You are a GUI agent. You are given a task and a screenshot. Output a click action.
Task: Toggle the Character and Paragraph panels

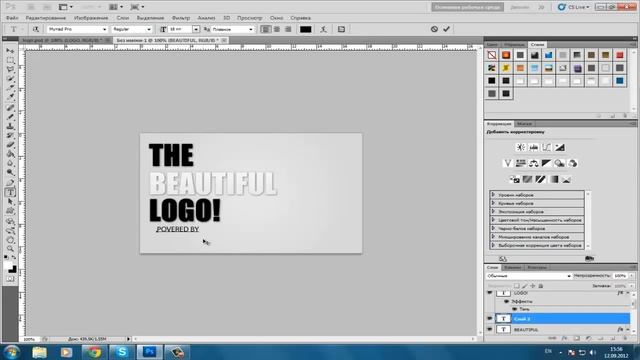point(341,29)
